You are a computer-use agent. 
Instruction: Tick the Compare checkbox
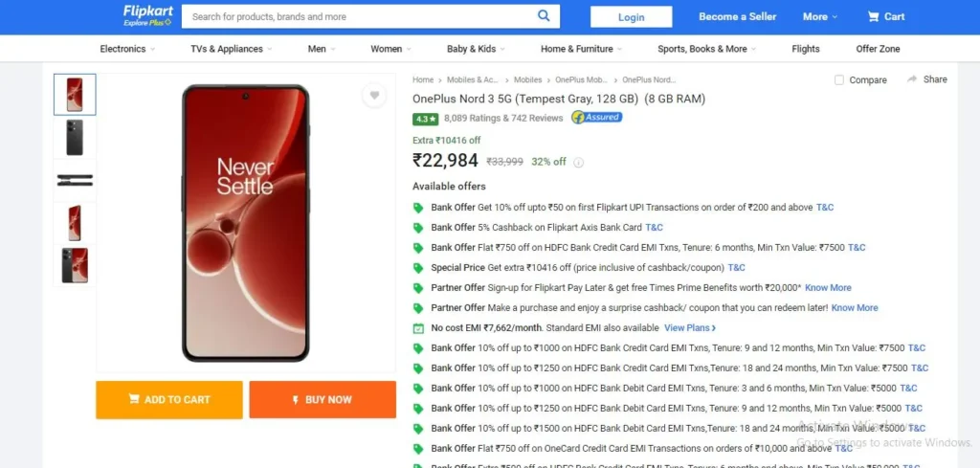pos(839,80)
